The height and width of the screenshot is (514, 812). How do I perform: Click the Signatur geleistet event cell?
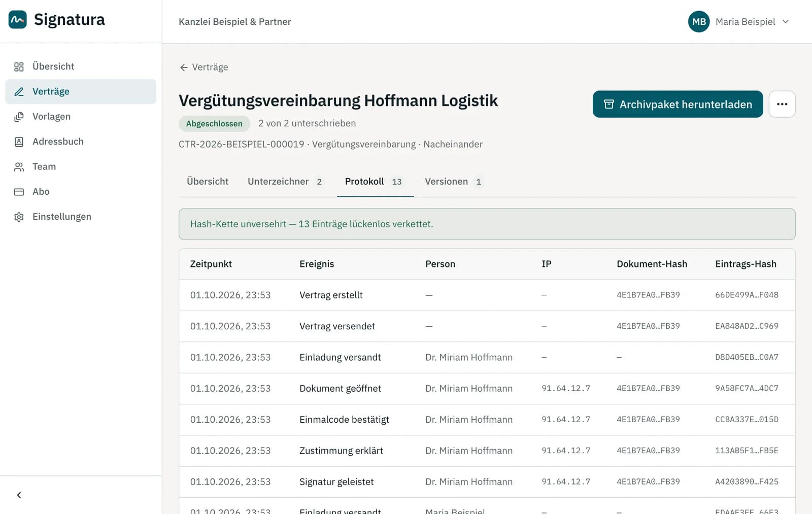(336, 482)
